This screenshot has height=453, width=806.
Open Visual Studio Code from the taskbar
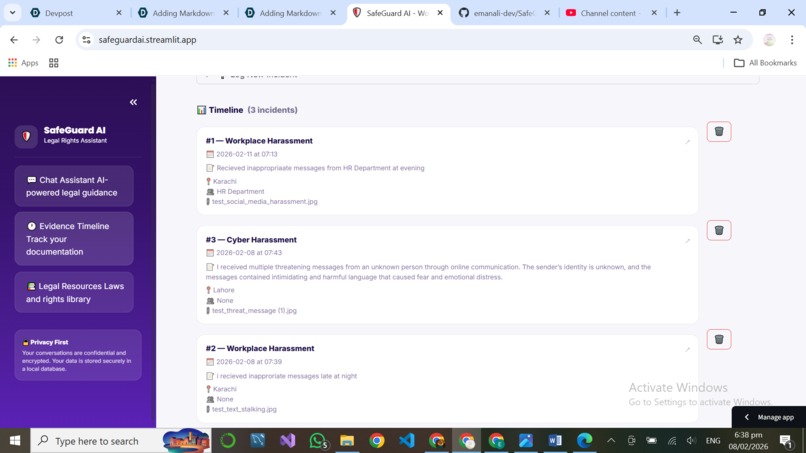click(x=407, y=441)
